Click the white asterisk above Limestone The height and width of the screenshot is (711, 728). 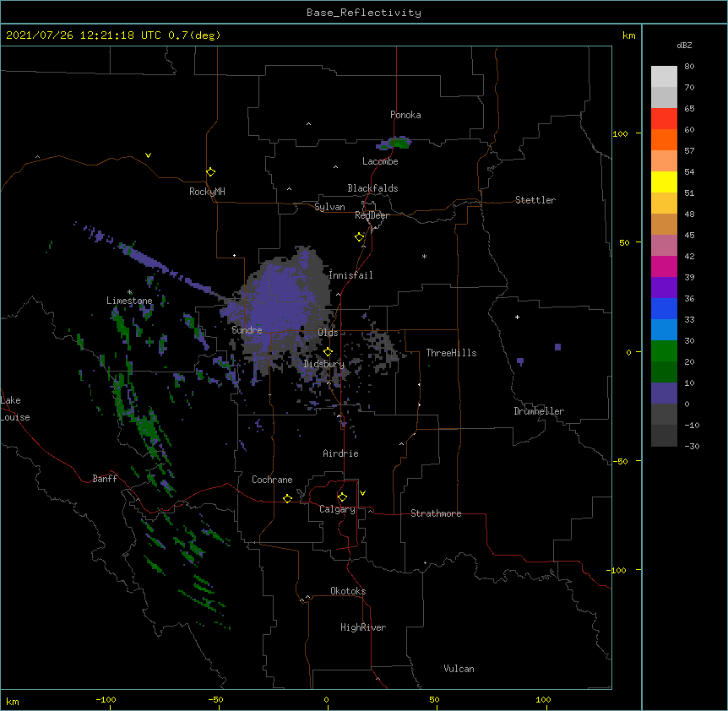[x=129, y=292]
